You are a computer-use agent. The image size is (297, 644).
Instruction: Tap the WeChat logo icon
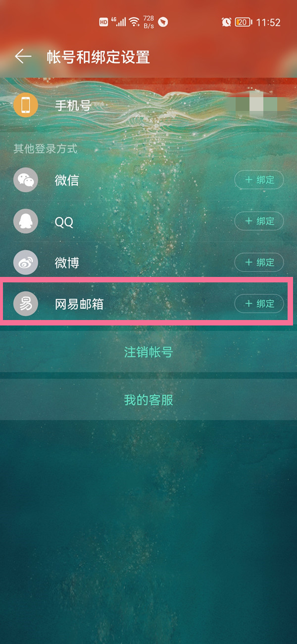[26, 180]
